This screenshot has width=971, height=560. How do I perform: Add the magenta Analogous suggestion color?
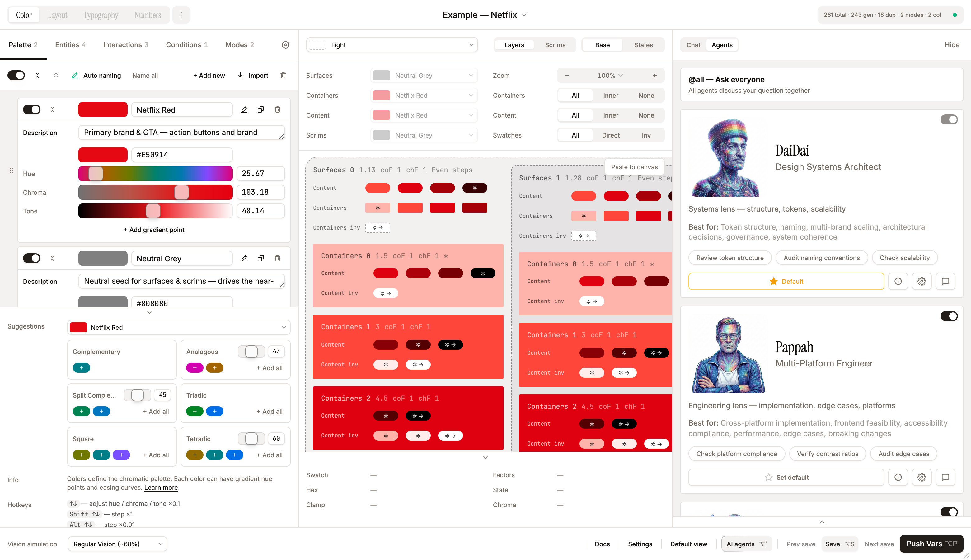[x=195, y=368]
